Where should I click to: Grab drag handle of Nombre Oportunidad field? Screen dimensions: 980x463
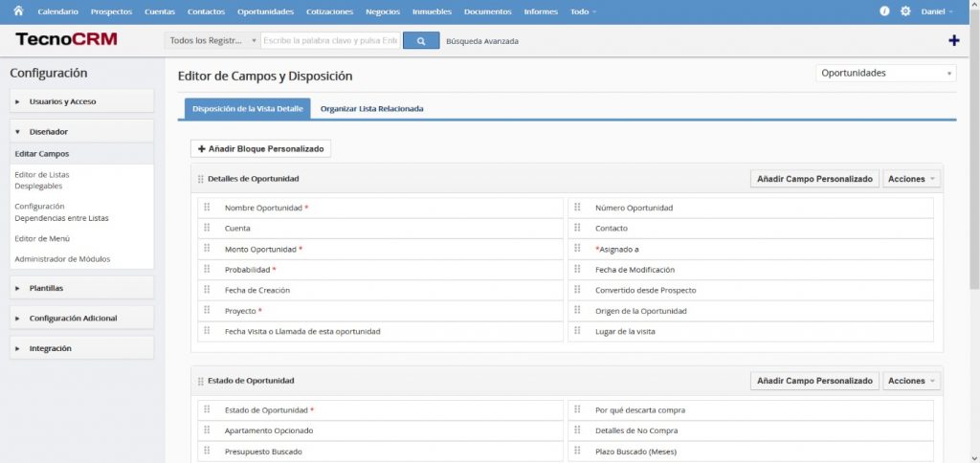207,208
